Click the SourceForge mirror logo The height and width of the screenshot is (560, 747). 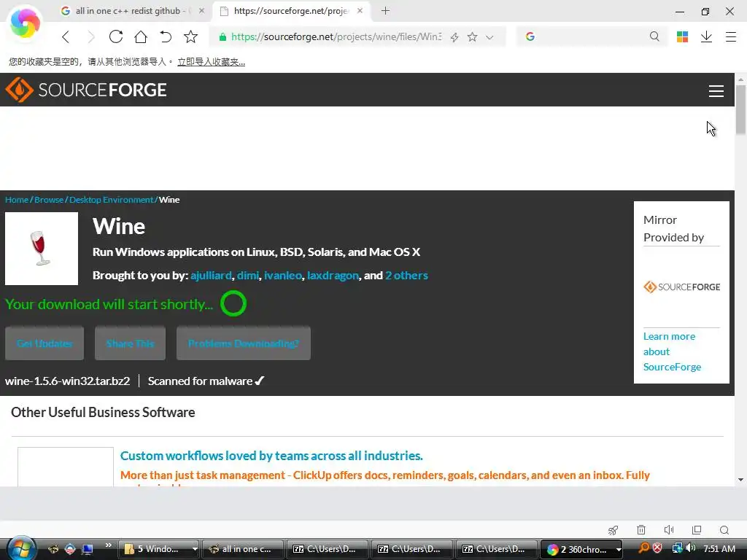point(682,287)
